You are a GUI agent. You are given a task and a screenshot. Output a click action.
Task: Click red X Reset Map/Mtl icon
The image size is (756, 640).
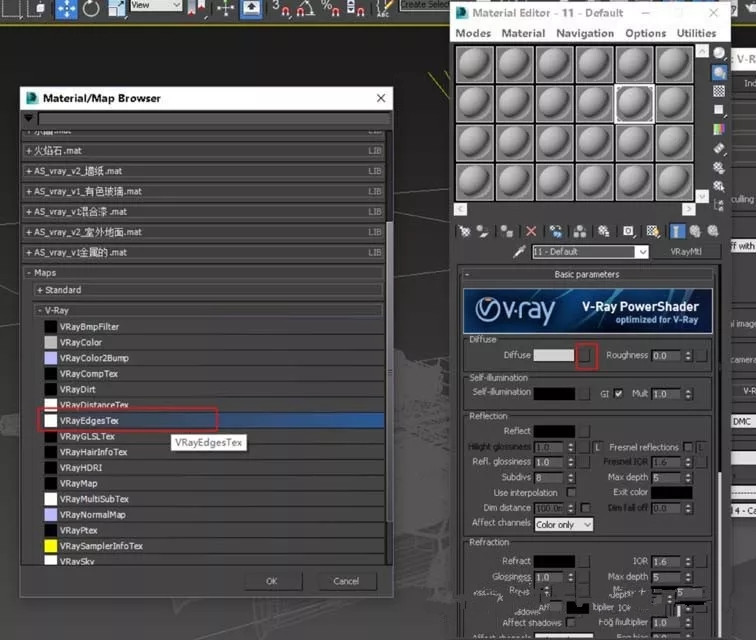coord(531,231)
